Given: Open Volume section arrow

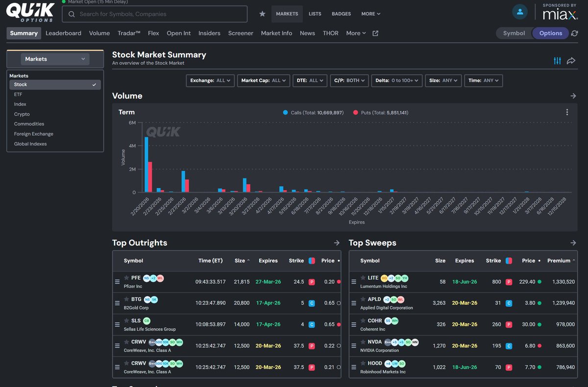Looking at the screenshot, I should tap(573, 96).
